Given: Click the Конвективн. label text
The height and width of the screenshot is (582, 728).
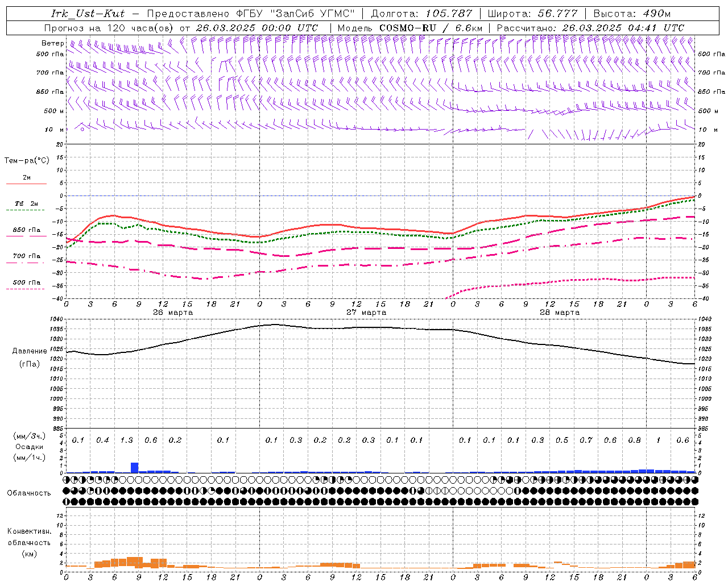Looking at the screenshot, I should [29, 531].
